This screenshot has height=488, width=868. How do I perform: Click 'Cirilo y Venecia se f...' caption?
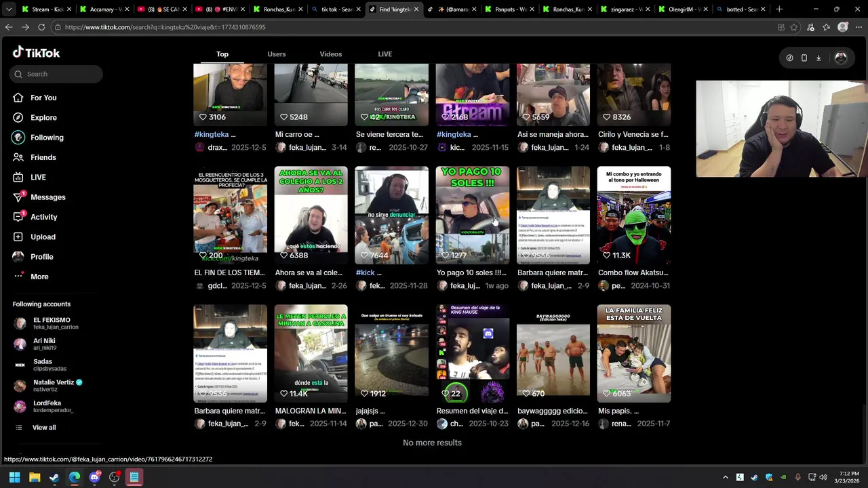[x=633, y=134]
